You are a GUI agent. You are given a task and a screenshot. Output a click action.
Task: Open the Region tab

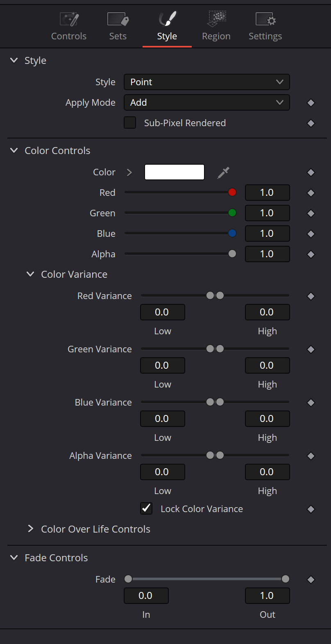216,27
